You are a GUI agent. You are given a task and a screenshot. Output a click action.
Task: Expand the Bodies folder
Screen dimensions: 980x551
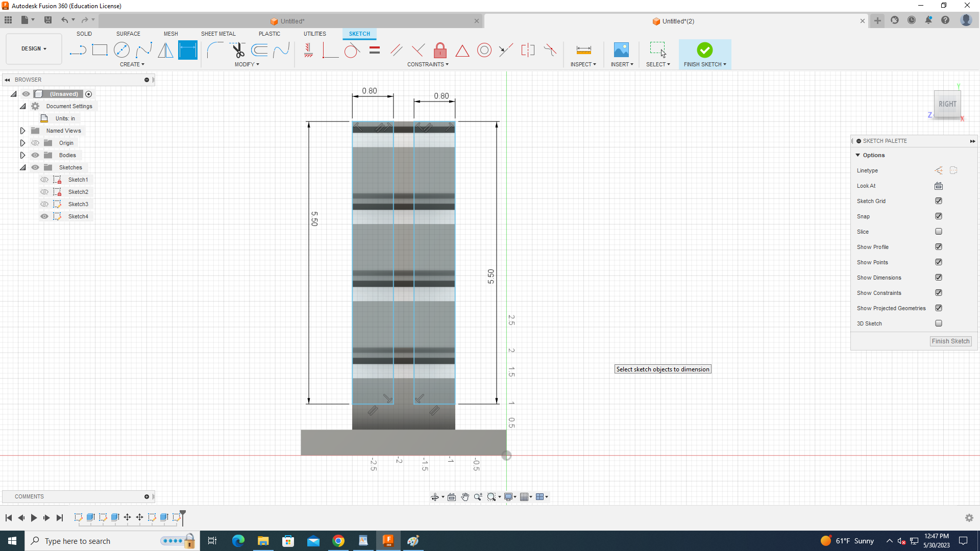22,155
